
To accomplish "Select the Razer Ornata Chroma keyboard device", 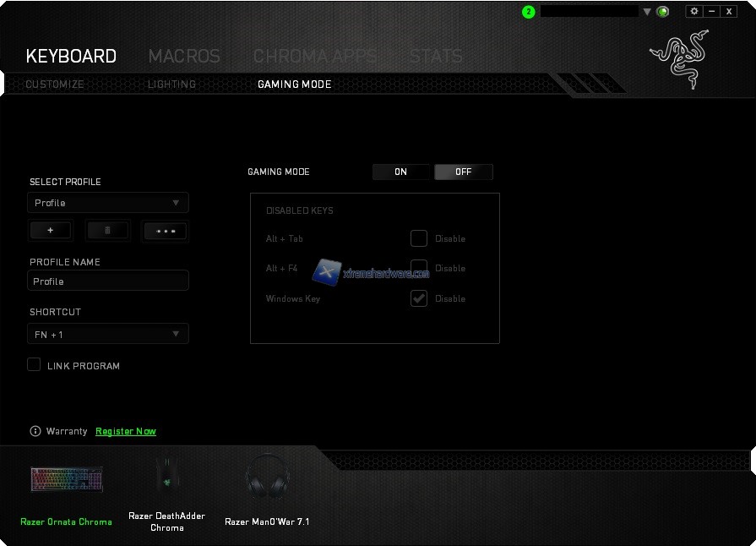I will coord(67,480).
